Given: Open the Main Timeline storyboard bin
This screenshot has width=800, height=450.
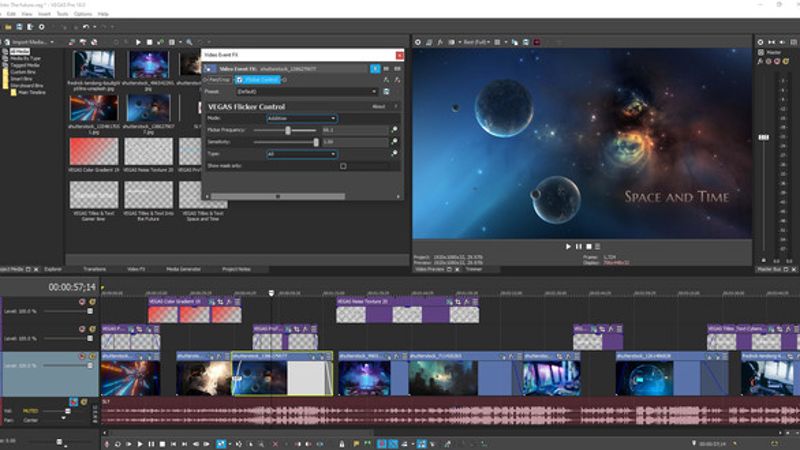Looking at the screenshot, I should tap(32, 93).
